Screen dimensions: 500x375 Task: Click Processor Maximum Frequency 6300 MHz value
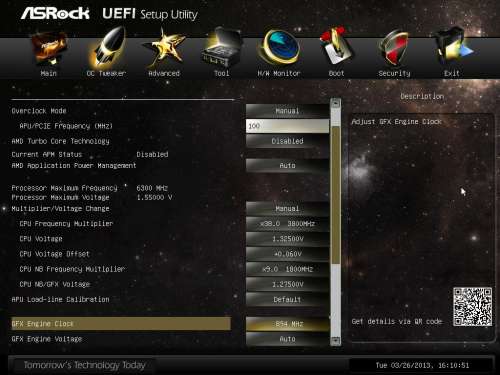coord(152,188)
